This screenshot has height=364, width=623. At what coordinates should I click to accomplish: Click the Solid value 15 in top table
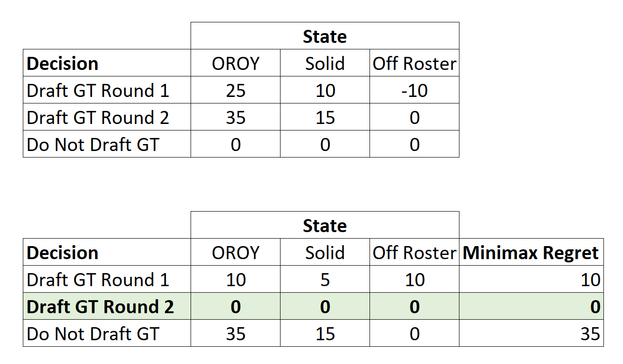tap(325, 117)
